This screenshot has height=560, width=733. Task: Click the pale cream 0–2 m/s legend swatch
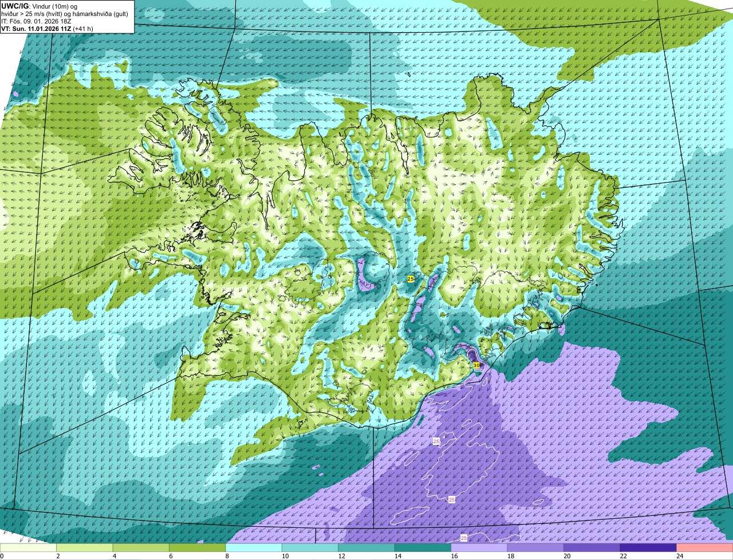click(x=28, y=548)
